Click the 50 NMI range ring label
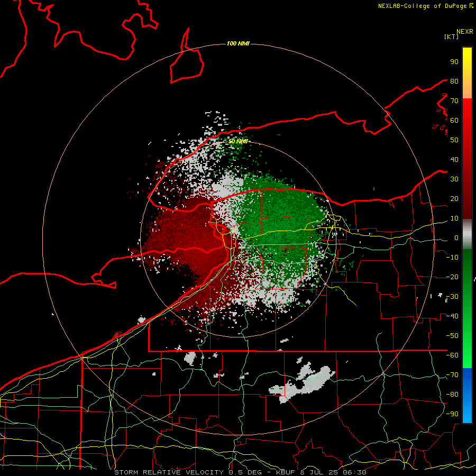 [x=238, y=141]
